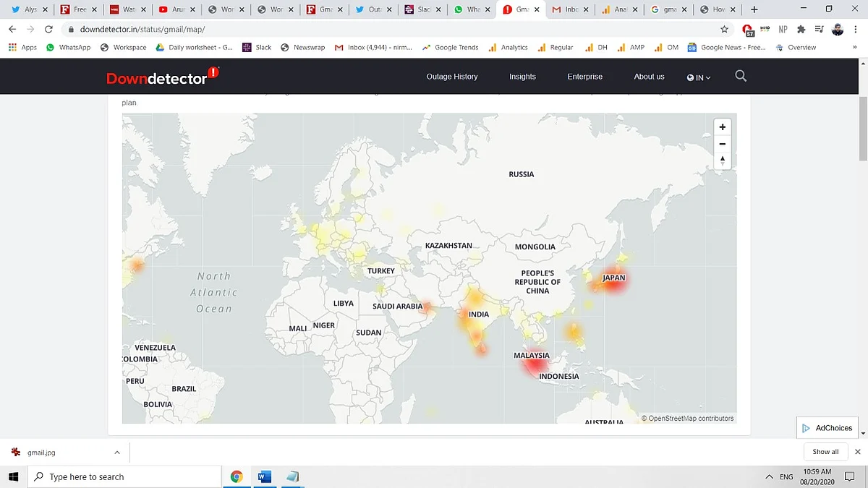This screenshot has height=488, width=868.
Task: Open the WhatsApp bookmark
Action: click(68, 47)
